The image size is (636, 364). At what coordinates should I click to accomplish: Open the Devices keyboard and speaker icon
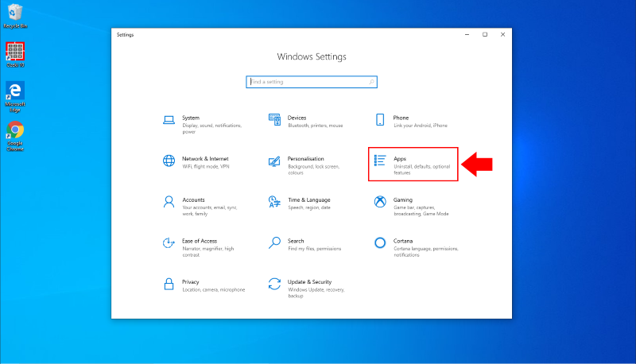(274, 120)
